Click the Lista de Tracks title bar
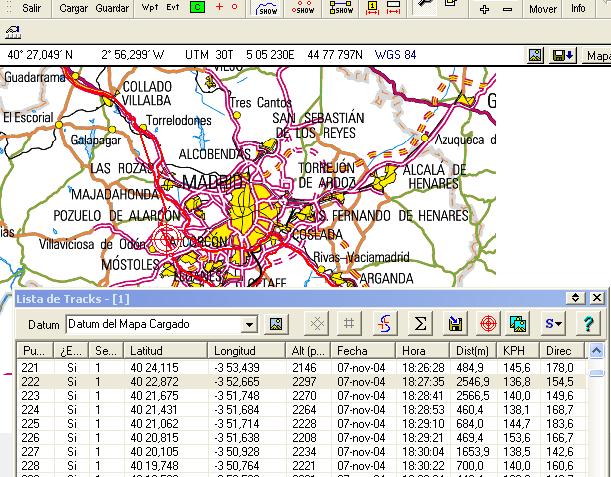 point(290,299)
